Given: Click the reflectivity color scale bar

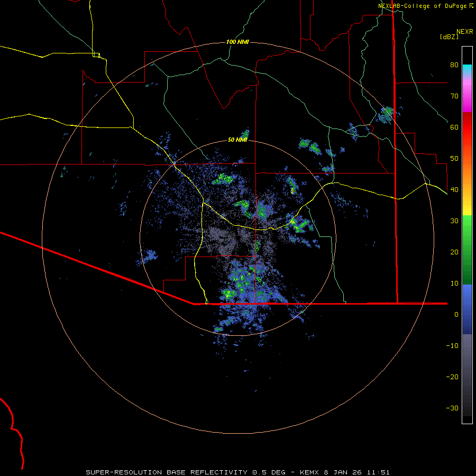Looking at the screenshot, I should (467, 235).
